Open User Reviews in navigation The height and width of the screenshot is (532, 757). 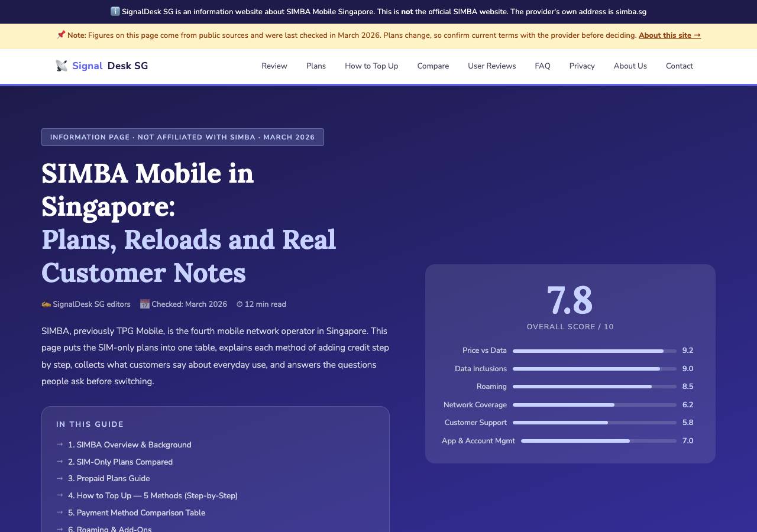tap(492, 66)
